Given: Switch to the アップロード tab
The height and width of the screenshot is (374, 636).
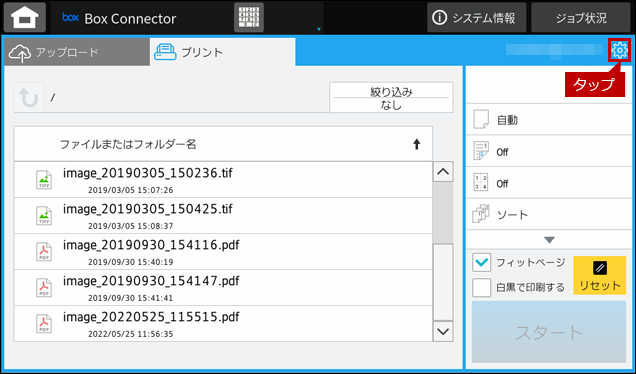Looking at the screenshot, I should [x=77, y=52].
